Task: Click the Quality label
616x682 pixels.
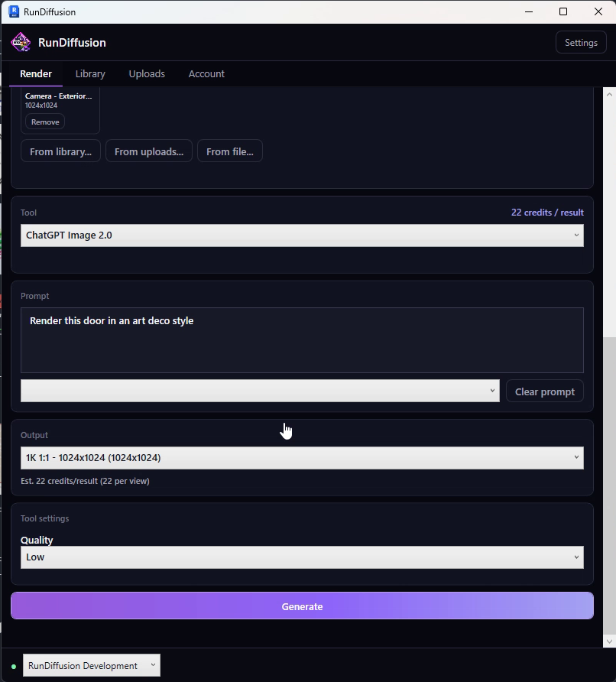Action: click(x=37, y=541)
